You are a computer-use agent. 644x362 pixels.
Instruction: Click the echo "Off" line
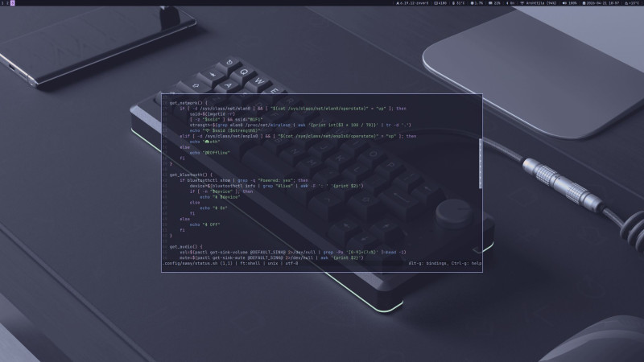tap(204, 224)
